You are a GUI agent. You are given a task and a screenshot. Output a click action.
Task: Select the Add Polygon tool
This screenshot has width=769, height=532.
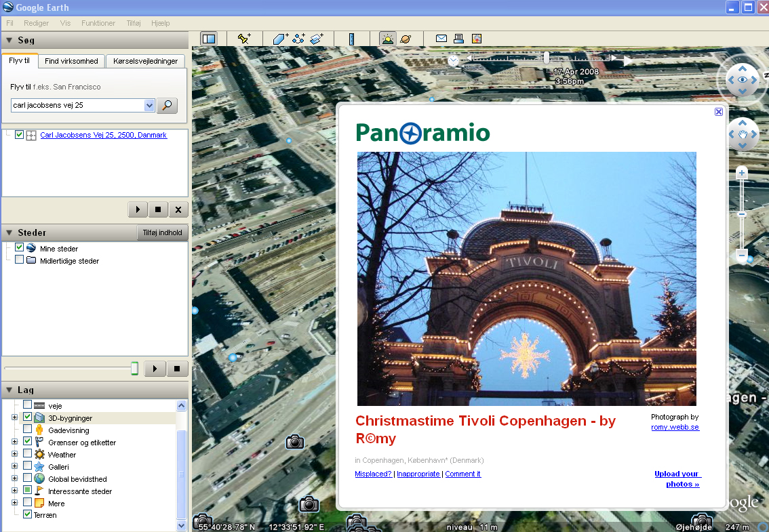[280, 39]
